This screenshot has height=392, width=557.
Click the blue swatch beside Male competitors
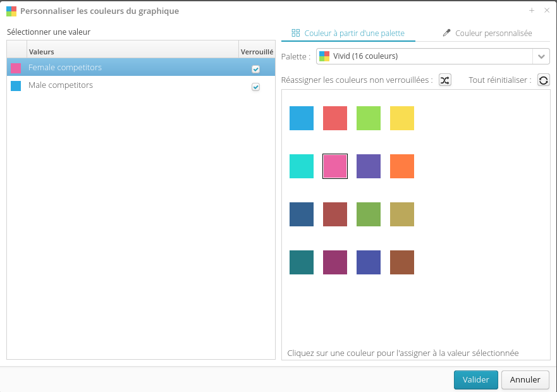click(x=16, y=86)
